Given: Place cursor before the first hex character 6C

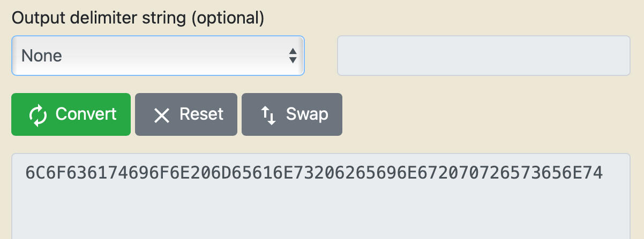Looking at the screenshot, I should pos(25,173).
